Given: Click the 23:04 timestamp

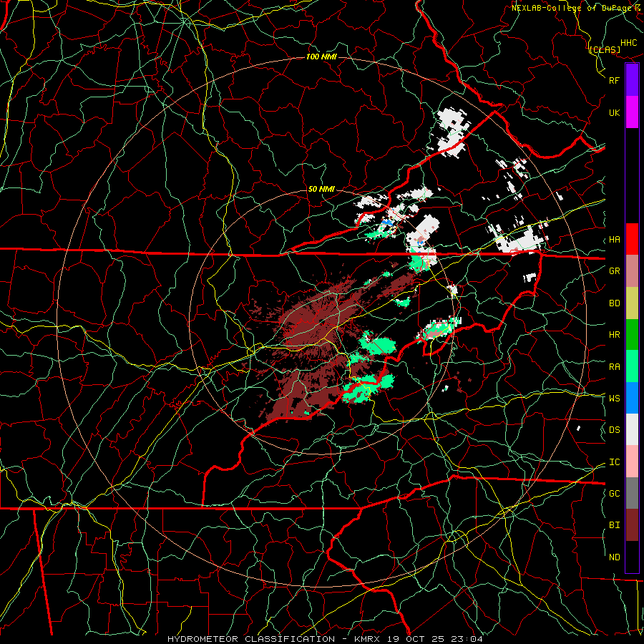Looking at the screenshot, I should 469,639.
